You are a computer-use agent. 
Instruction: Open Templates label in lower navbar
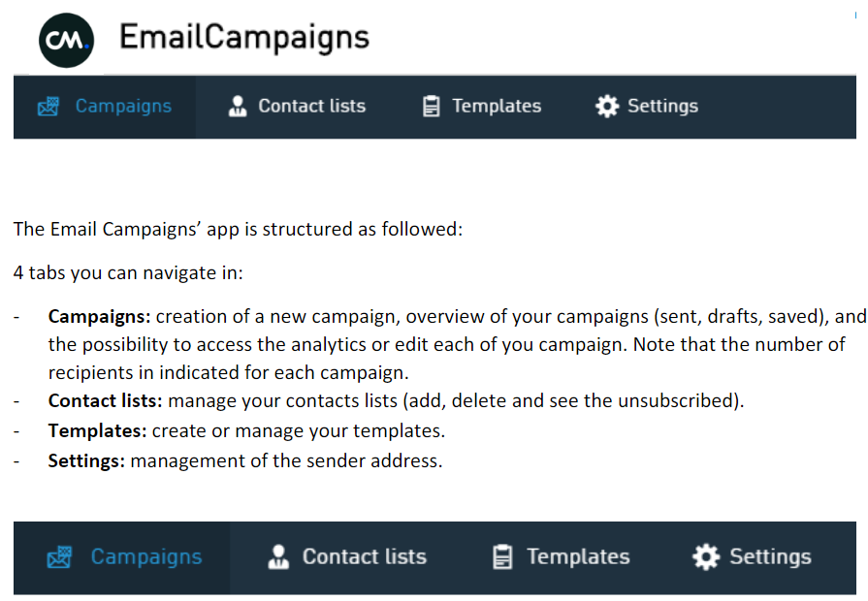[578, 557]
